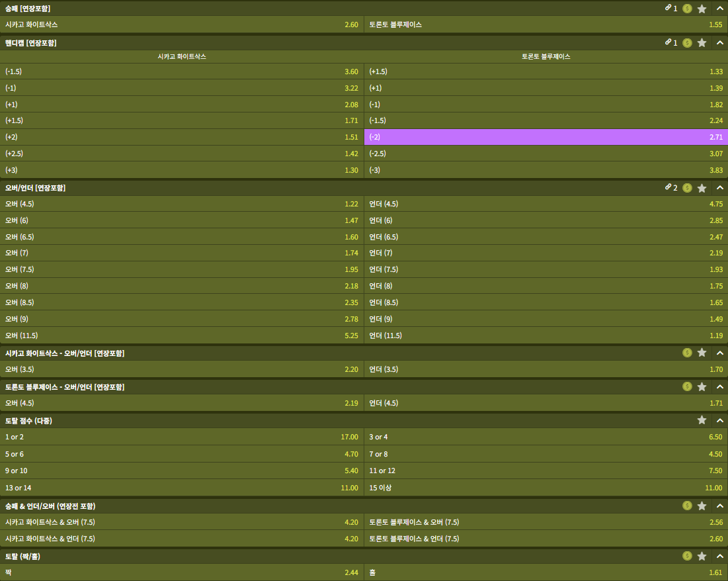Pick the handicap (+1.5) at odds 1.33
Screen dimensions: 728x581
pos(546,71)
